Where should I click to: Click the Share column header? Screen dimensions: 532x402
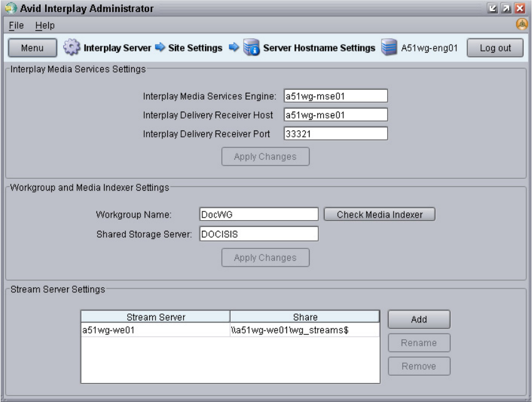coord(305,317)
